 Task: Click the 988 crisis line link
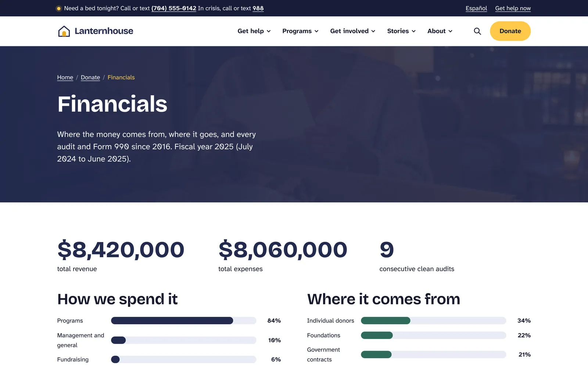[x=258, y=8]
